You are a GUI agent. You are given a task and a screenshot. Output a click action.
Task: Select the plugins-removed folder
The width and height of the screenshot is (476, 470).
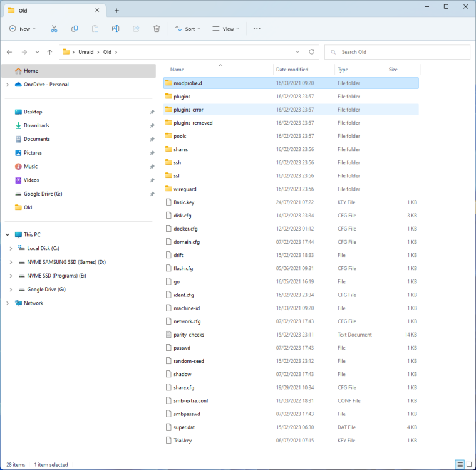291,123
